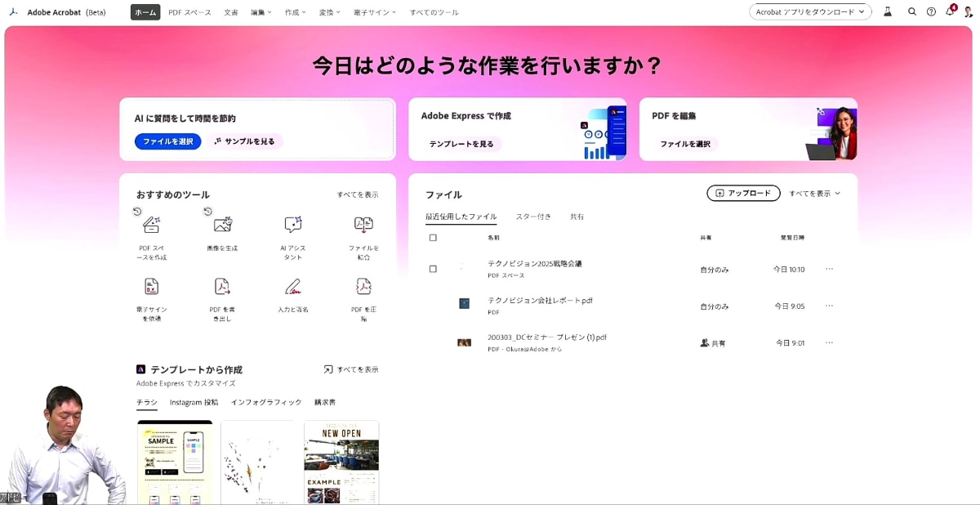Open the help question mark icon

point(931,12)
